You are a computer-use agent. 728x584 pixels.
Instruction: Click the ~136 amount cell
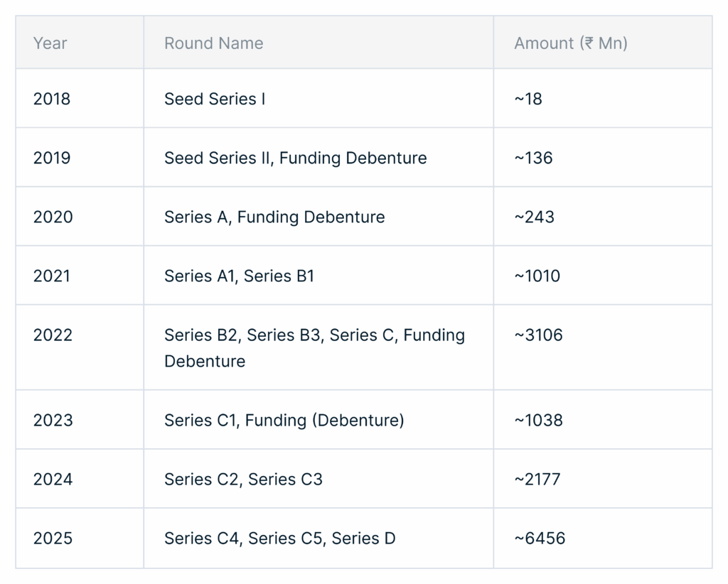pos(603,157)
